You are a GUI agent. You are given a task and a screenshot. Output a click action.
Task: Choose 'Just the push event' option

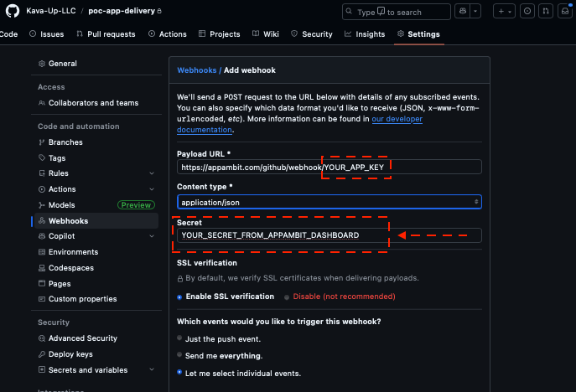coord(179,338)
